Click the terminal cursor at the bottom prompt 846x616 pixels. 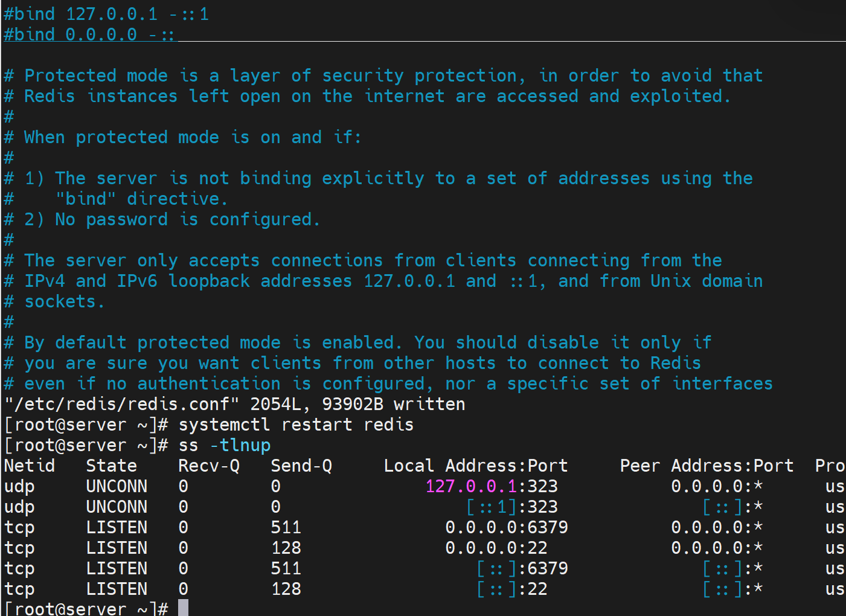click(x=183, y=608)
